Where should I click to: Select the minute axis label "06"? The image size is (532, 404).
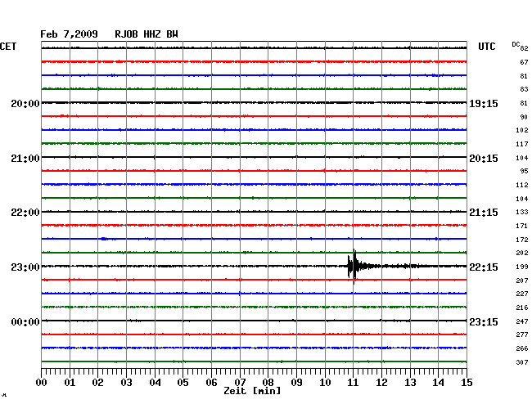[211, 383]
